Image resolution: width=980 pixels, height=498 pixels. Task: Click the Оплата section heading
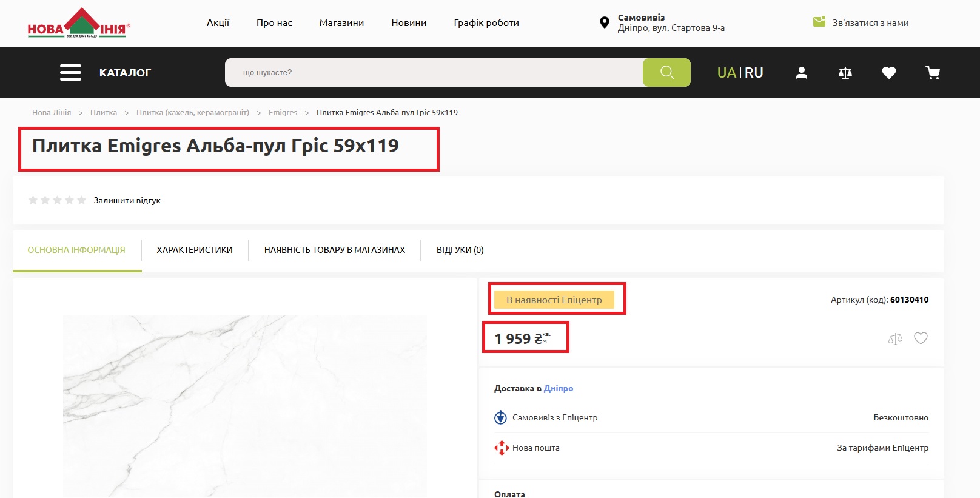[509, 494]
